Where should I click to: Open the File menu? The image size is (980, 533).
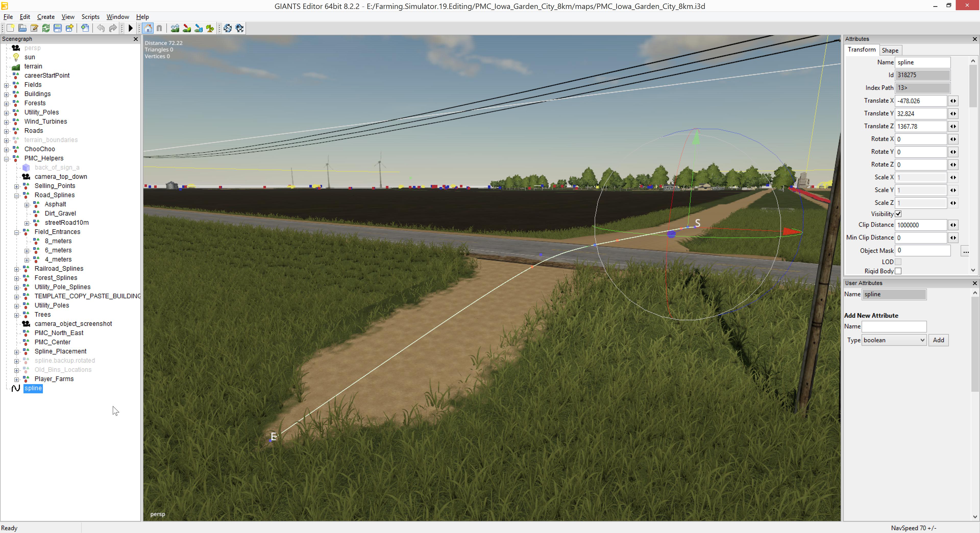[x=8, y=17]
